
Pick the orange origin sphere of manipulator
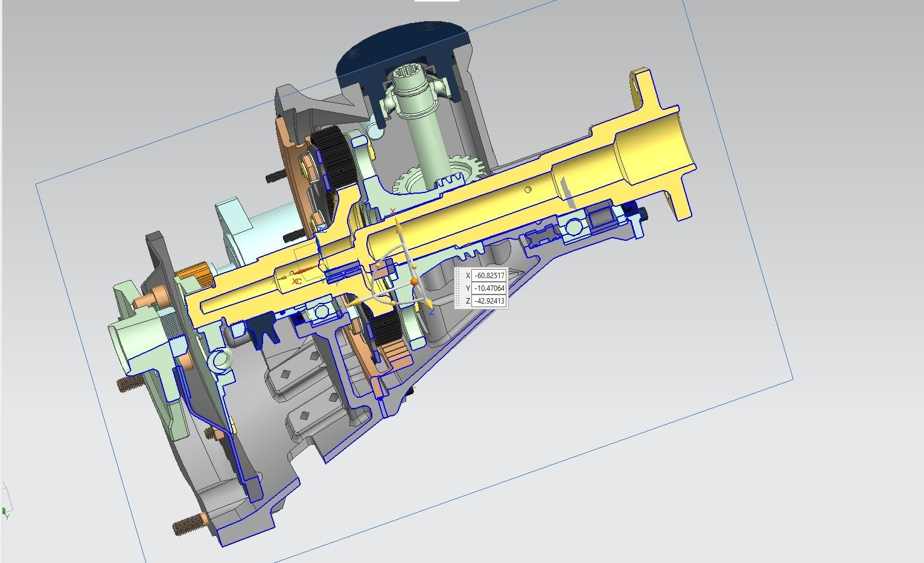[415, 282]
